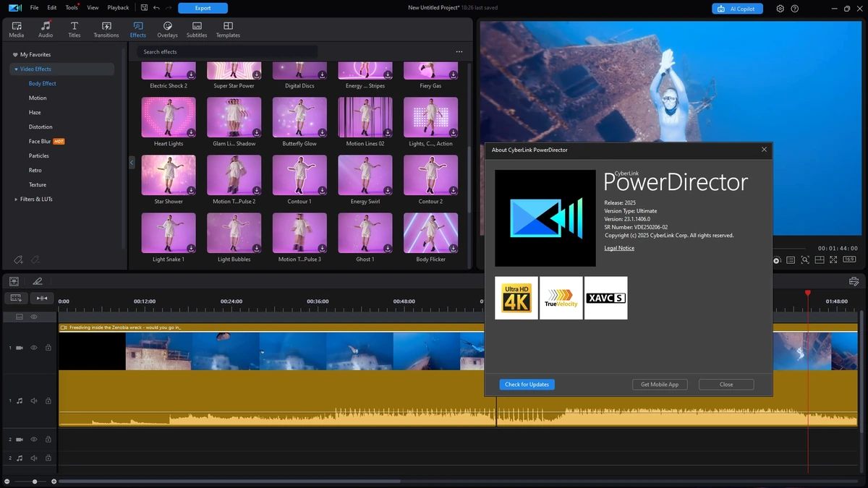
Task: Click the preview list options icon
Action: point(791,260)
